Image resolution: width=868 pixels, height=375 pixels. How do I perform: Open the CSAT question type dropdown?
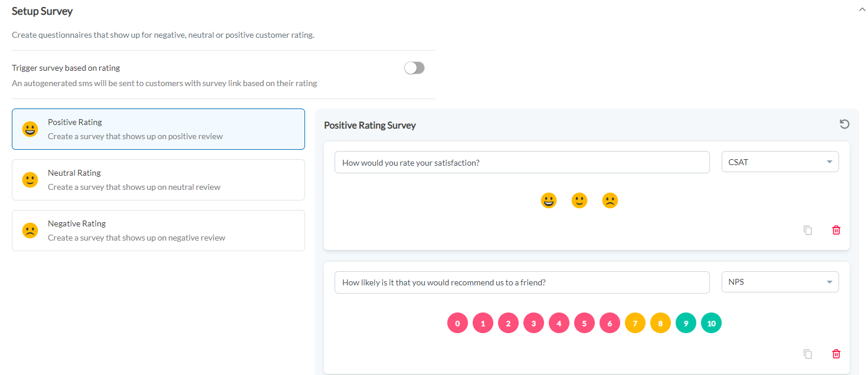pos(780,162)
